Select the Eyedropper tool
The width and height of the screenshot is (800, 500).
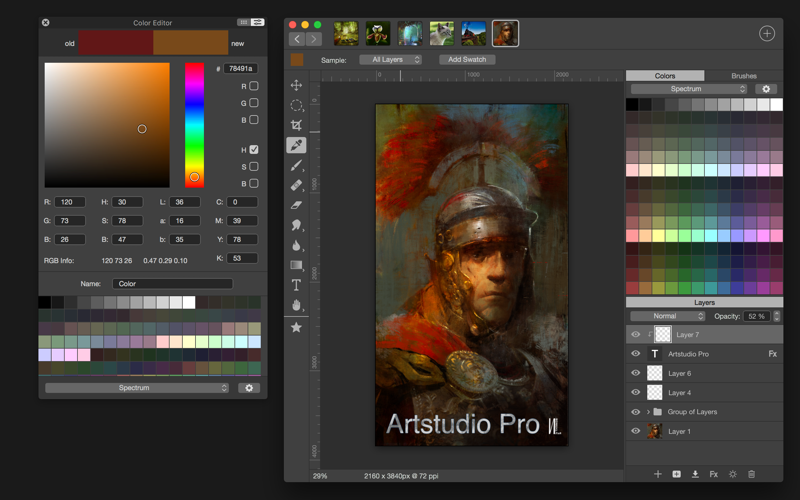296,145
